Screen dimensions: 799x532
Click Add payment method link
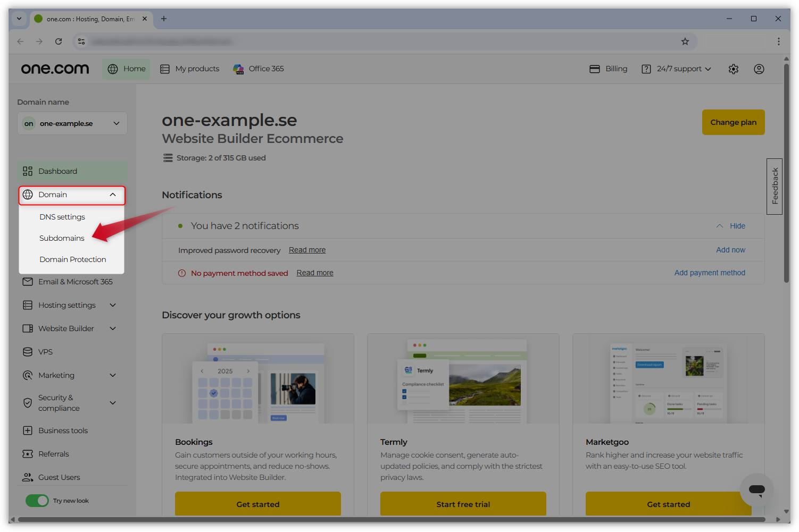tap(710, 273)
